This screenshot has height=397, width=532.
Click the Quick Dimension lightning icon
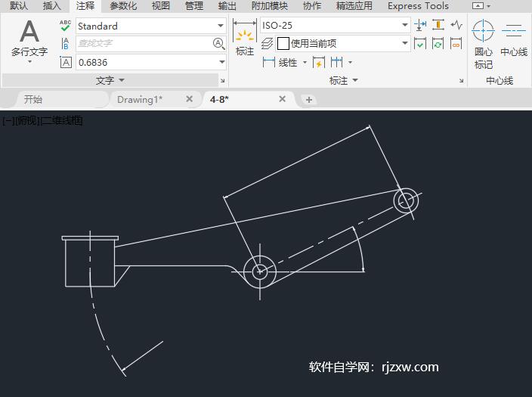(319, 63)
